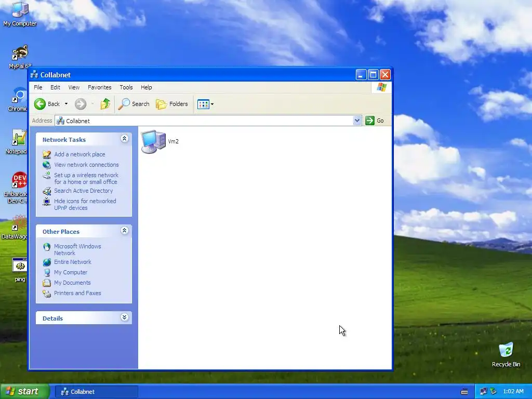
Task: Open the File menu
Action: click(38, 87)
